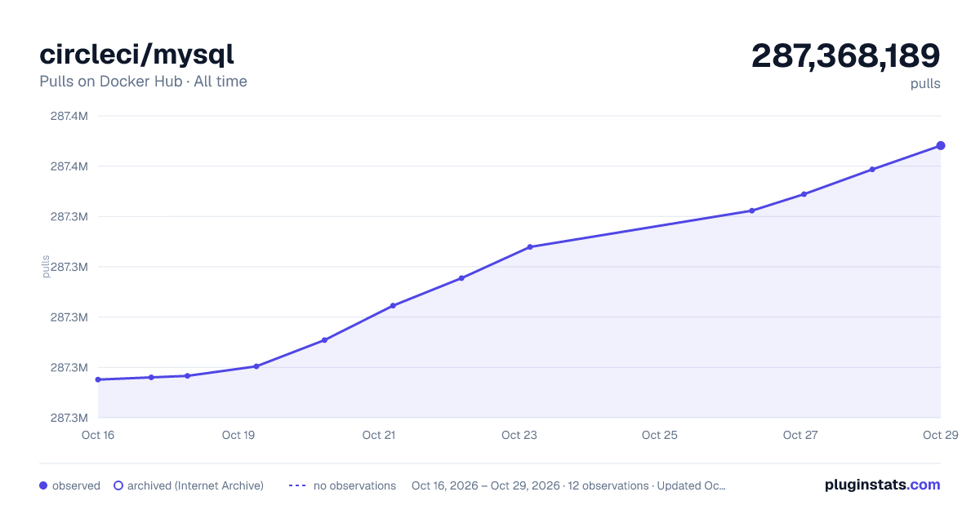Screen dimensions: 980x514
Task: Click the Oct 27 x-axis label
Action: [x=800, y=435]
